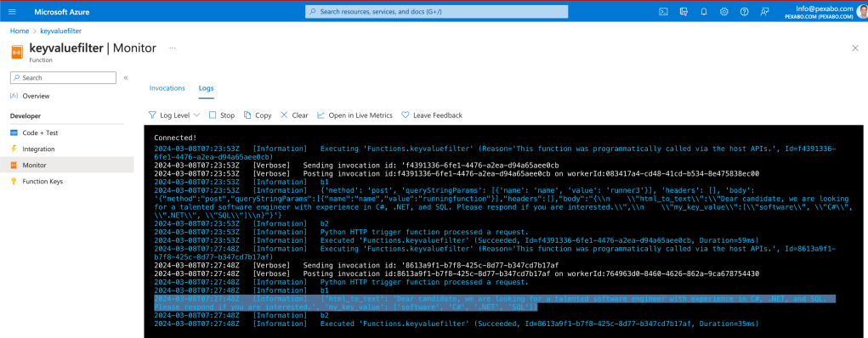Click the log line with Duration=59ms

point(457,240)
